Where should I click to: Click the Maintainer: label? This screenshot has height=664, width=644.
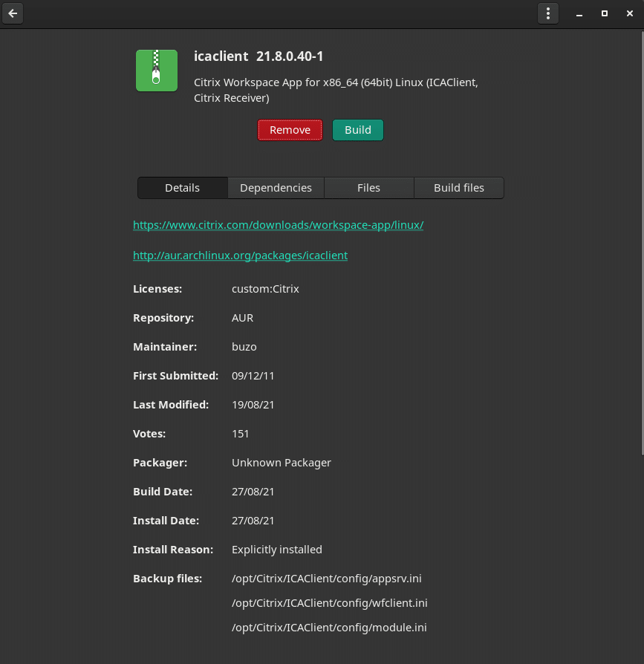pyautogui.click(x=165, y=347)
